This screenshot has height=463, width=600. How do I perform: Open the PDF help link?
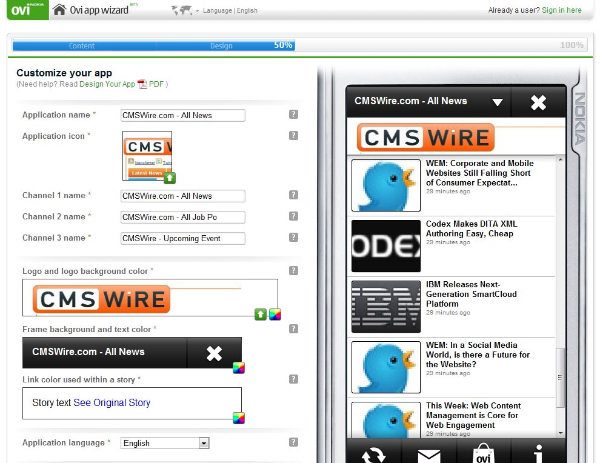pyautogui.click(x=156, y=84)
